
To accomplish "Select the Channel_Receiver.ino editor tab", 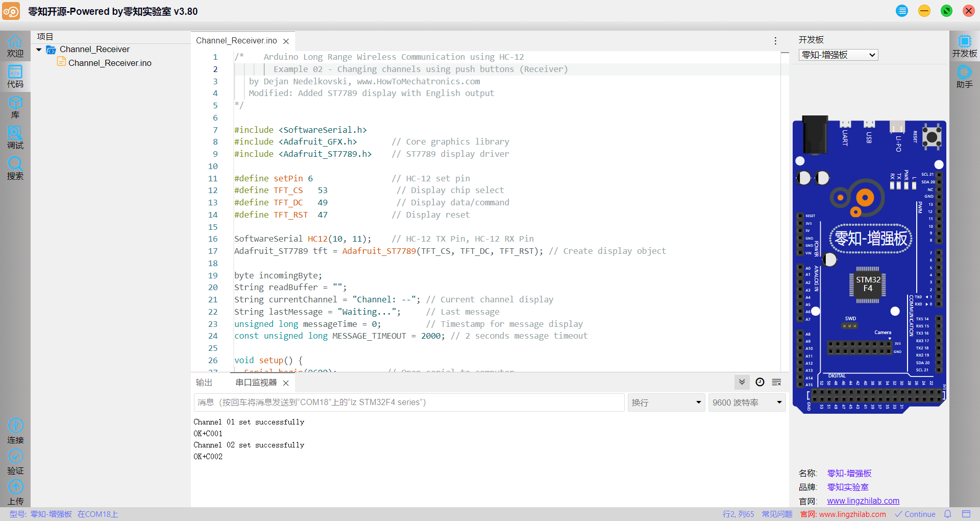I will pyautogui.click(x=236, y=41).
